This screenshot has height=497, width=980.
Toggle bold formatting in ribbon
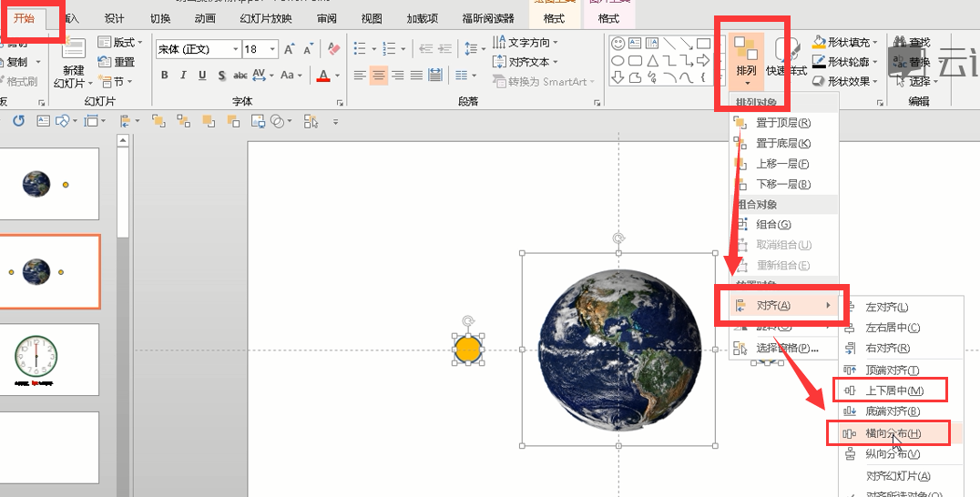[x=164, y=76]
